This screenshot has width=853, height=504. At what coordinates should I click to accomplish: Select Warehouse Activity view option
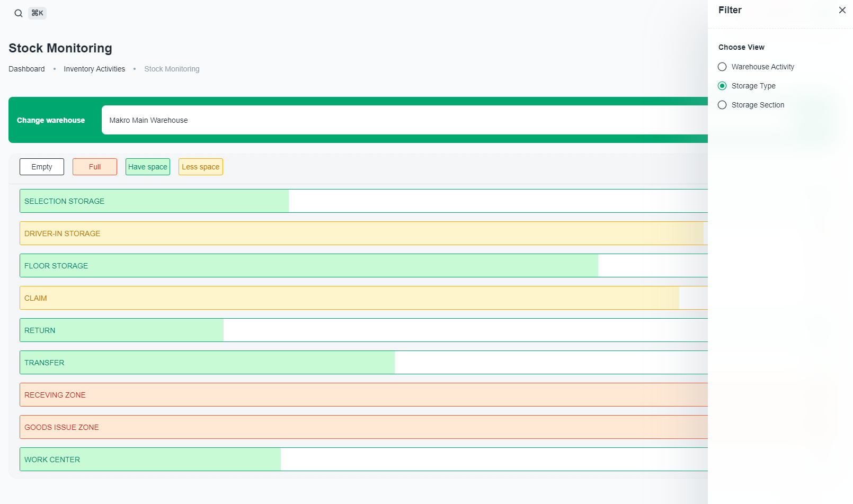tap(722, 67)
